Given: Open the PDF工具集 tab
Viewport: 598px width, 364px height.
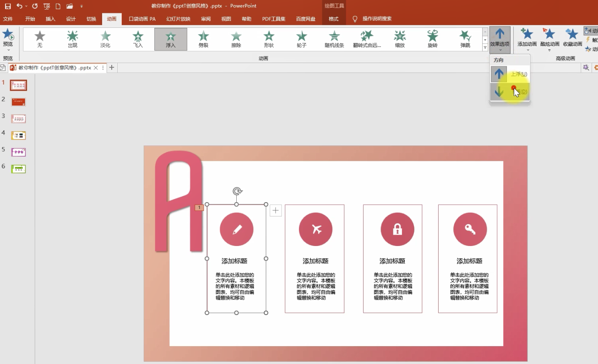Looking at the screenshot, I should click(273, 19).
